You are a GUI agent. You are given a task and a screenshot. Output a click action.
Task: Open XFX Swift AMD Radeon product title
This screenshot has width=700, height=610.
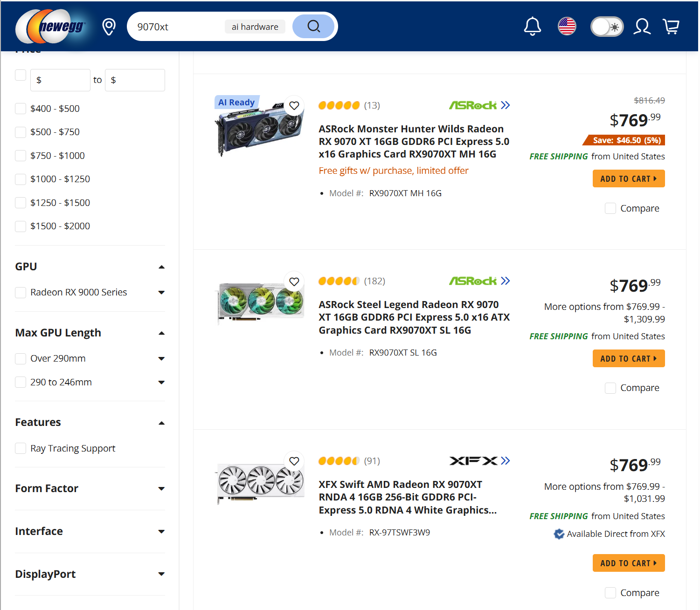point(408,497)
